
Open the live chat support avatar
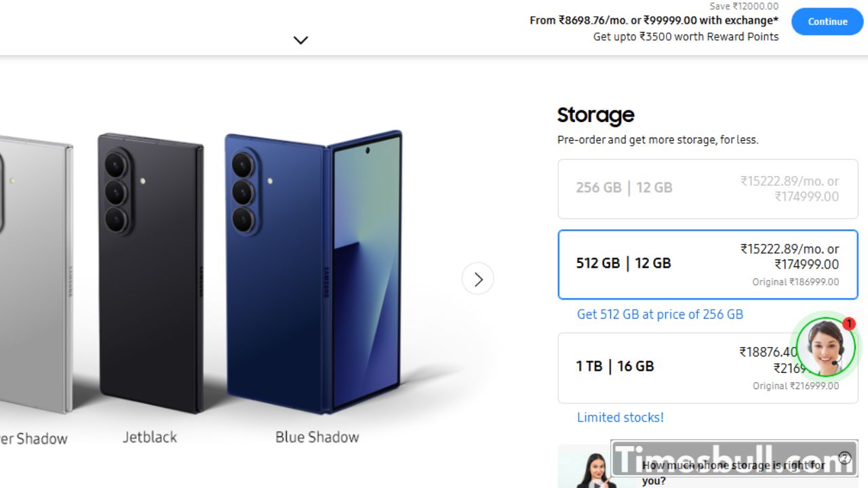point(825,347)
